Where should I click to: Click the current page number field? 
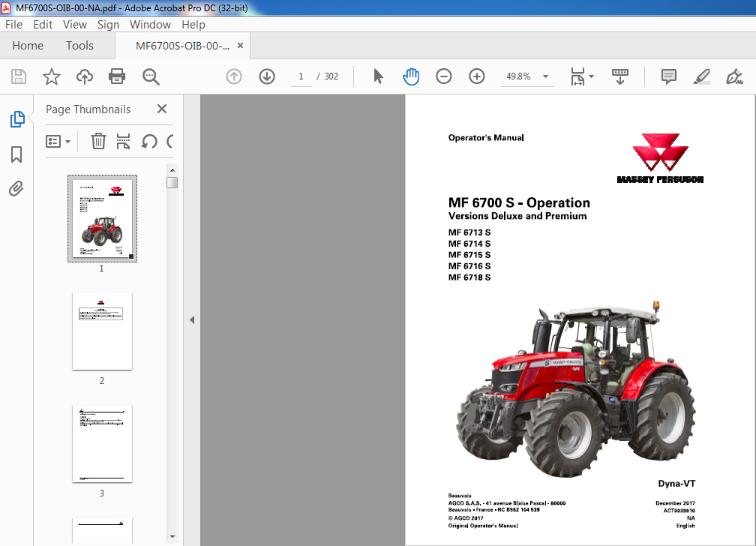[x=301, y=76]
